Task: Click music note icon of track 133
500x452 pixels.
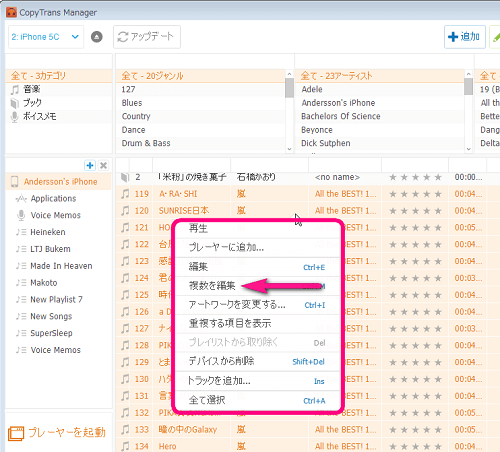Action: coord(125,429)
